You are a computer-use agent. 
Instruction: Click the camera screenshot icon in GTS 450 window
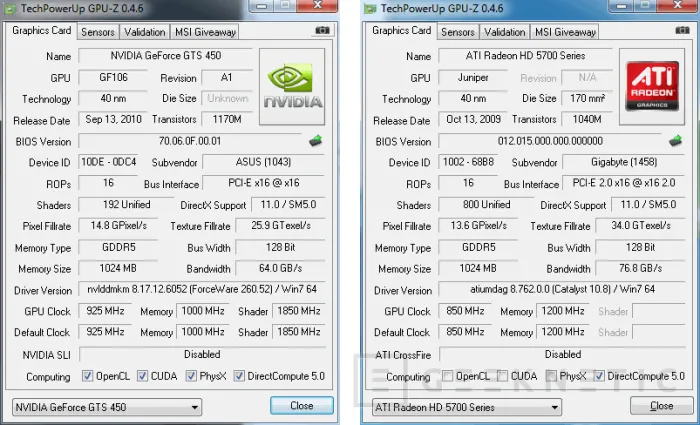coord(322,30)
